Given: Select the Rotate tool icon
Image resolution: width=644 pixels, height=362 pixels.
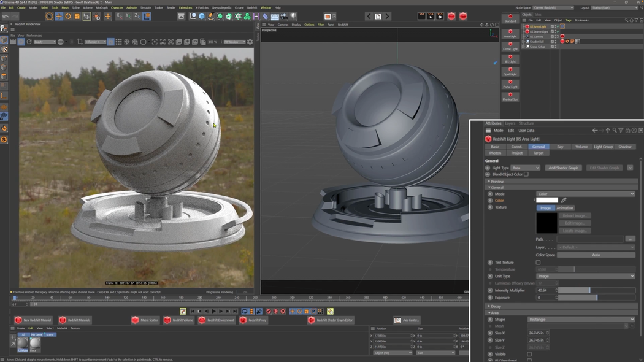Looking at the screenshot, I should [67, 17].
